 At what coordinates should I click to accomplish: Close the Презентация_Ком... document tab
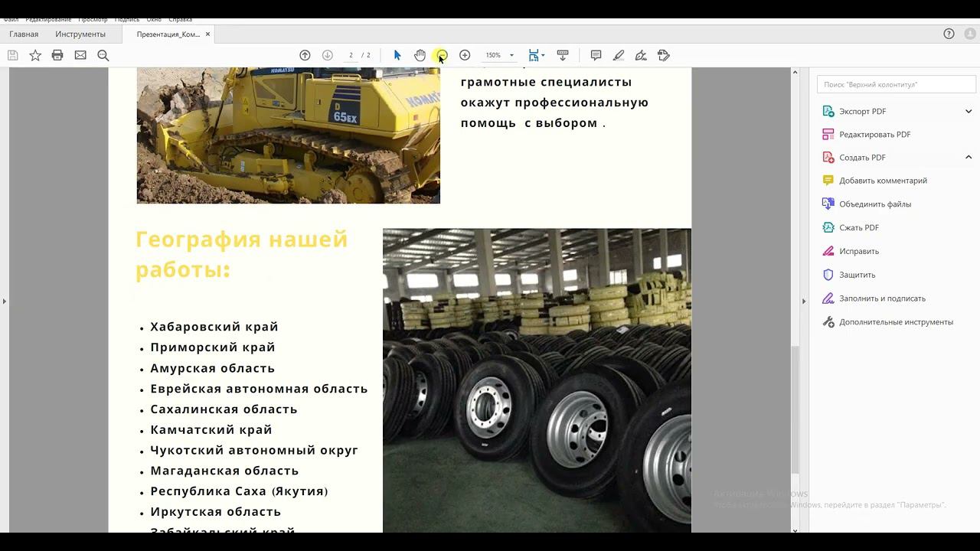[x=207, y=34]
